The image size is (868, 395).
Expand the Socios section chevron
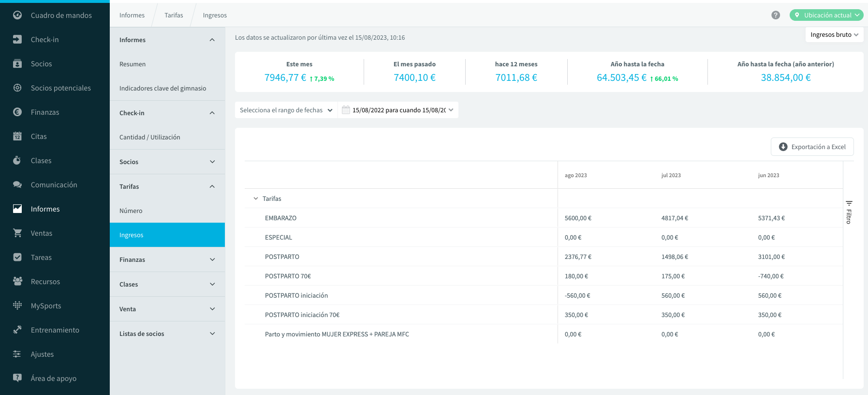(x=212, y=162)
